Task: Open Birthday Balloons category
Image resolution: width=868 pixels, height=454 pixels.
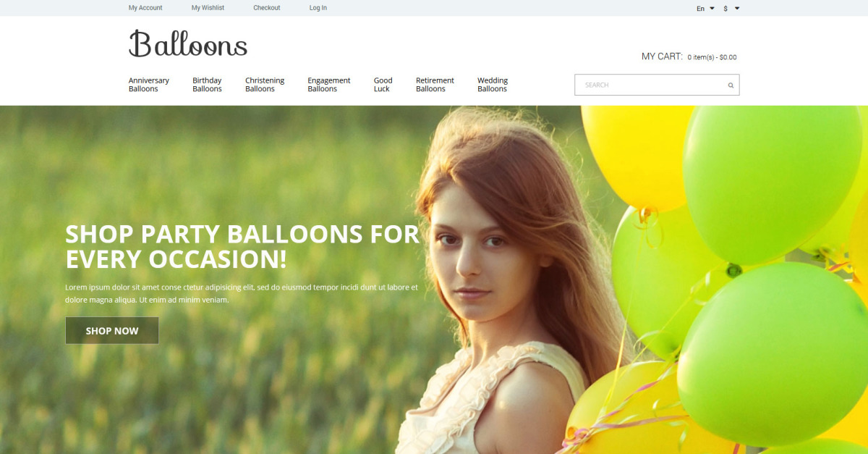Action: [207, 85]
